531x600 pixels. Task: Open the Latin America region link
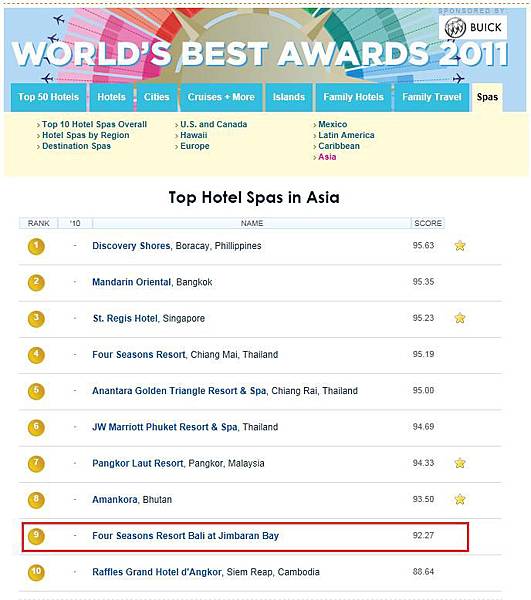tap(346, 135)
